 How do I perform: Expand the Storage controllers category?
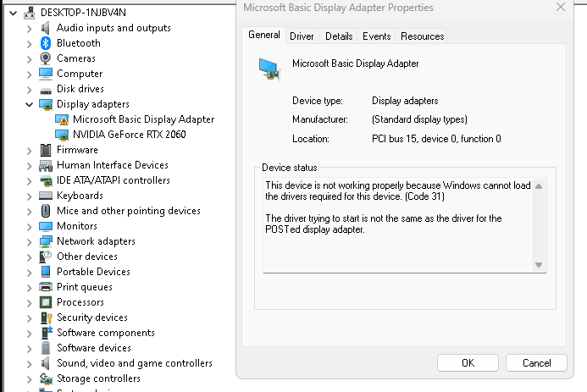coord(29,379)
